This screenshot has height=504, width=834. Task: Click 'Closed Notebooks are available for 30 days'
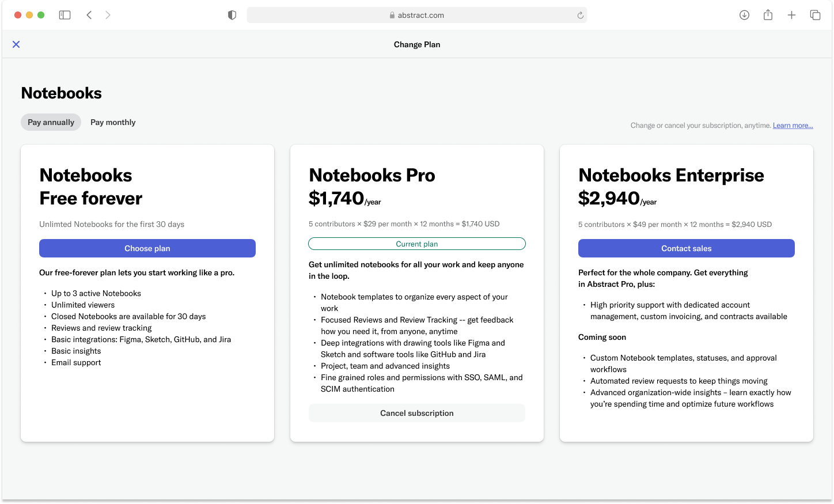coord(128,316)
